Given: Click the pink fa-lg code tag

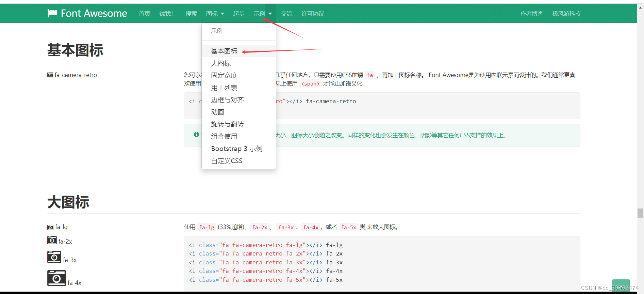Looking at the screenshot, I should (207, 227).
